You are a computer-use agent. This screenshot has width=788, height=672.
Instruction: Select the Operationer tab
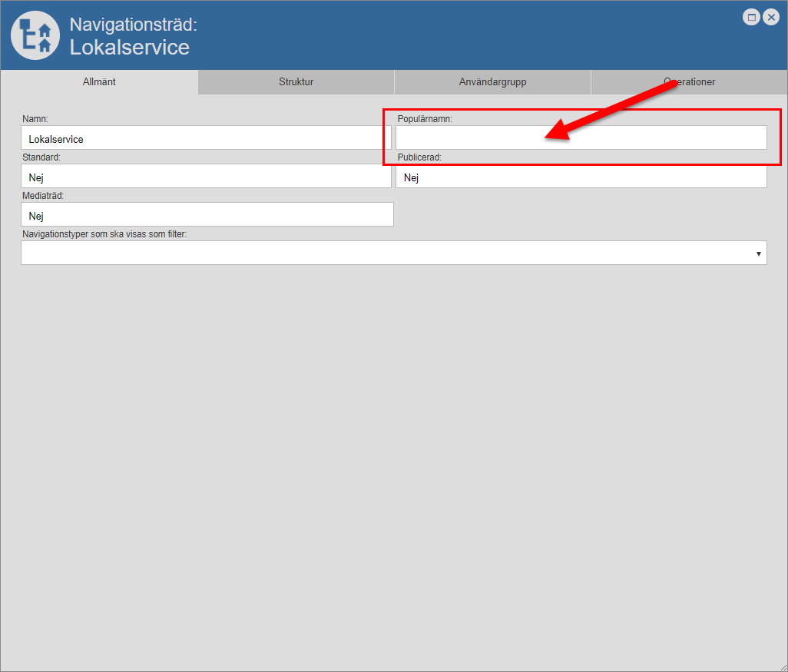689,82
